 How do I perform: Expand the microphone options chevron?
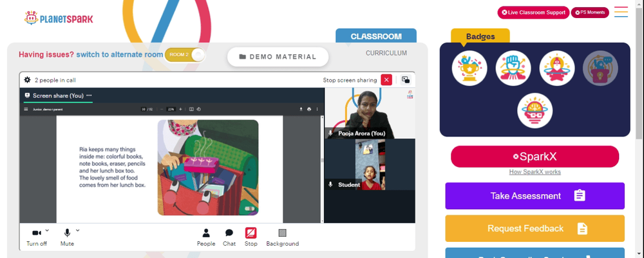tap(78, 230)
